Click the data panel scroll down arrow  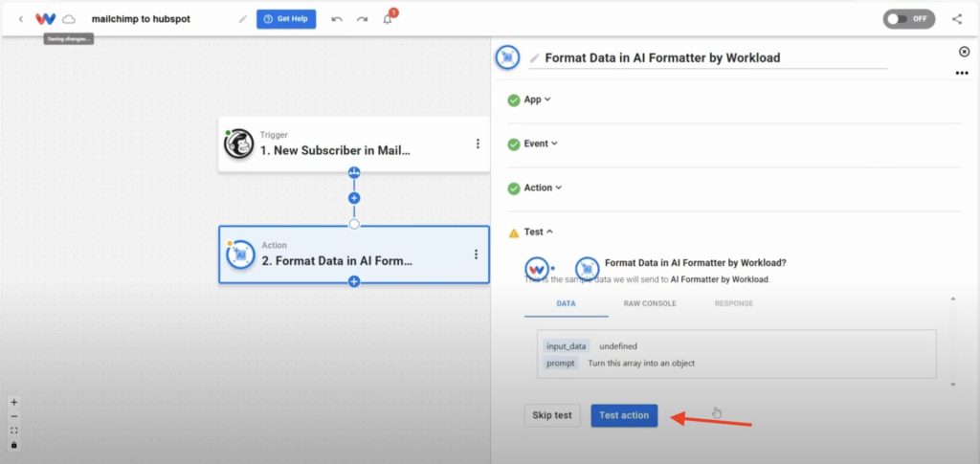pyautogui.click(x=952, y=385)
